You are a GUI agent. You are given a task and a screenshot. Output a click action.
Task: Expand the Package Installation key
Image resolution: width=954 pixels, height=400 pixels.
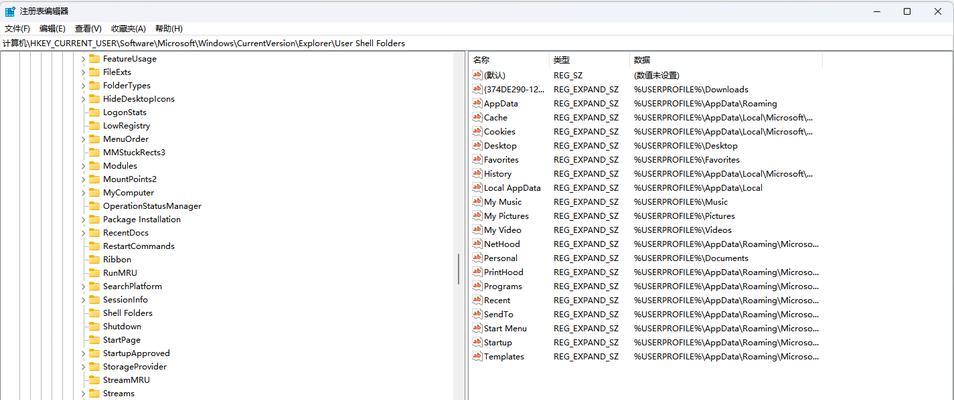(83, 220)
